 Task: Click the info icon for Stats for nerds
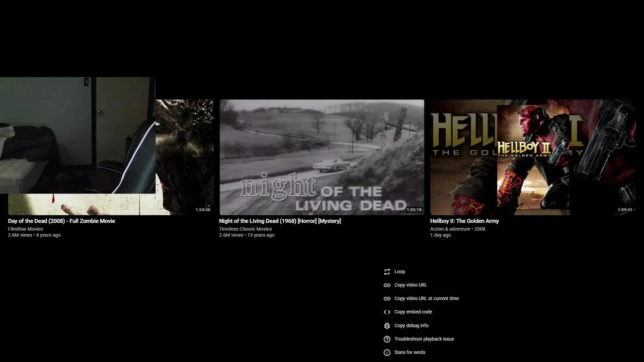click(x=387, y=352)
